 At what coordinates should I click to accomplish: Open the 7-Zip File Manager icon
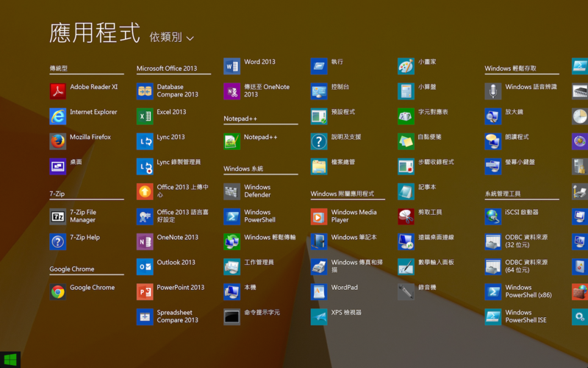[58, 216]
